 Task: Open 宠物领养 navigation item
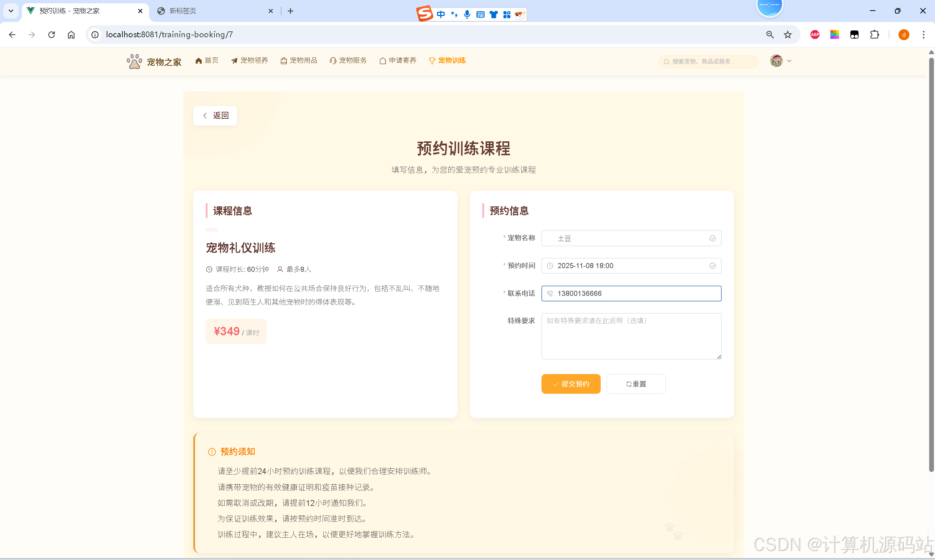[x=250, y=60]
